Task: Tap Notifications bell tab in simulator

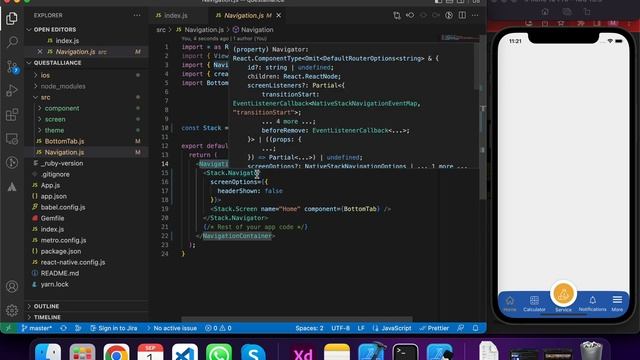Action: point(592,304)
